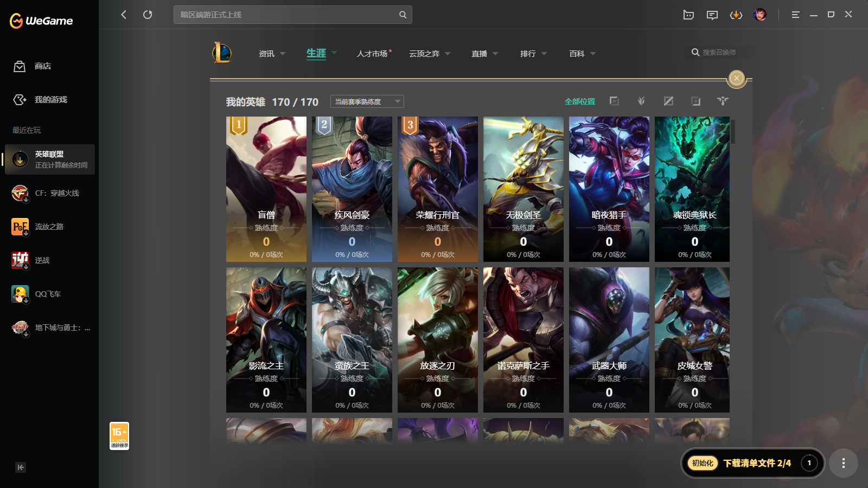
Task: Open the 荣耀行刑官 hero card
Action: click(438, 189)
